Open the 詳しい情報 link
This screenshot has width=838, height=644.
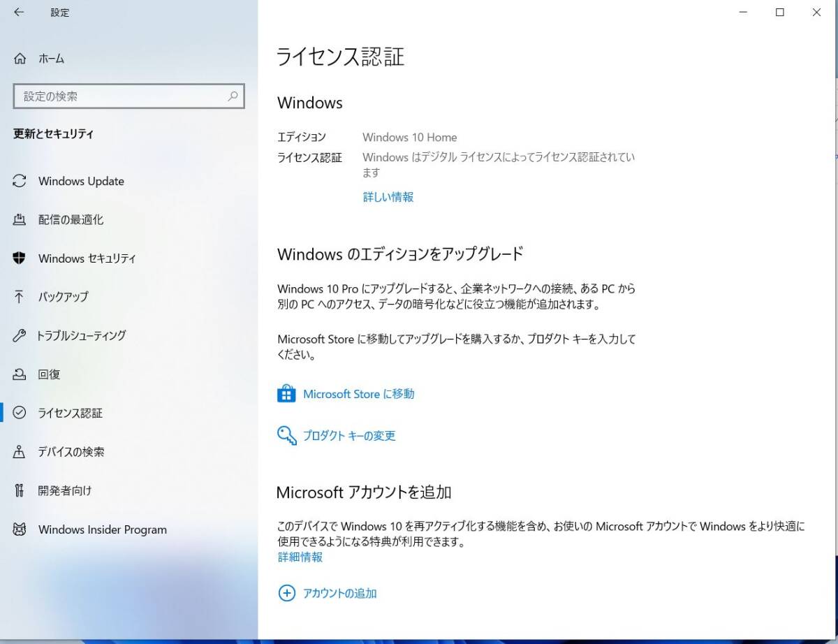point(388,197)
